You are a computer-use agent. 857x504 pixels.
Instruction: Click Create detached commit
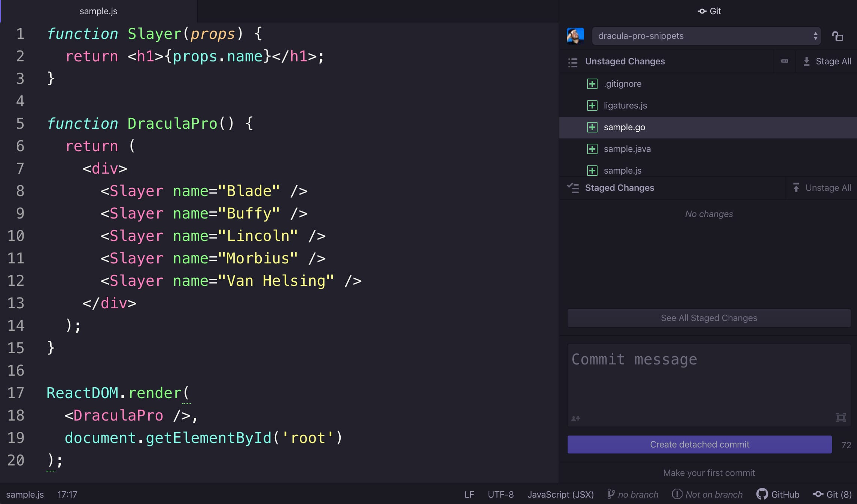699,445
